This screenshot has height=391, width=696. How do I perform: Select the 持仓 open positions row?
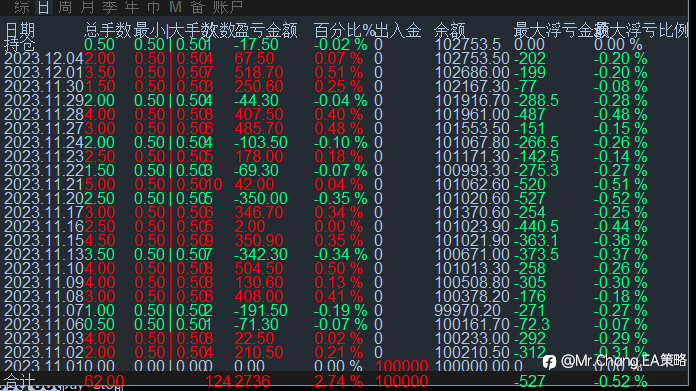tap(346, 44)
